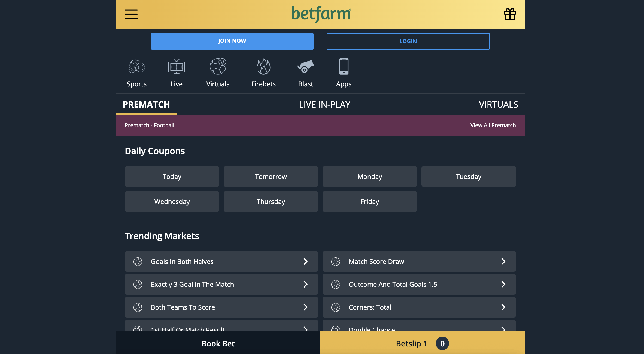Expand Goals In Both Halves chevron
644x354 pixels.
306,261
